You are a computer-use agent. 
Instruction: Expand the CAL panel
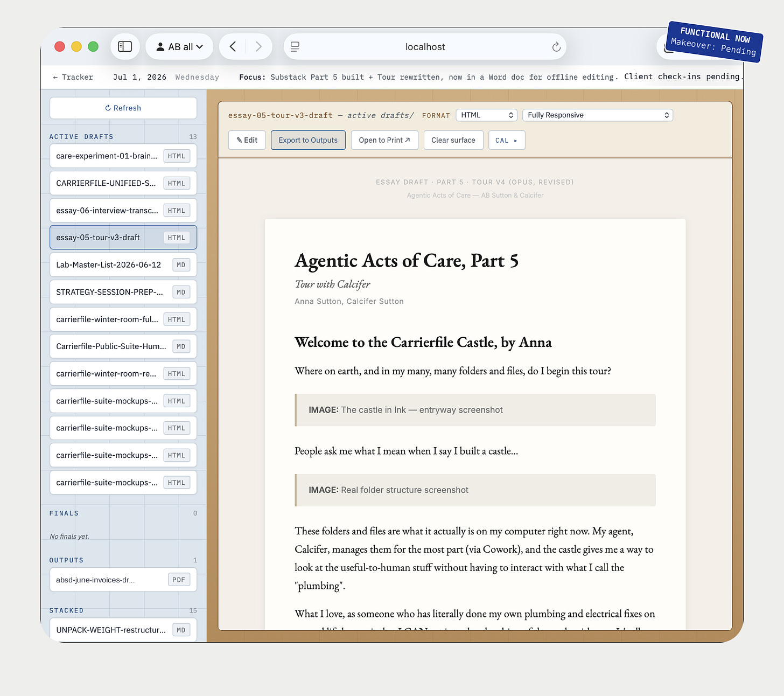[507, 140]
